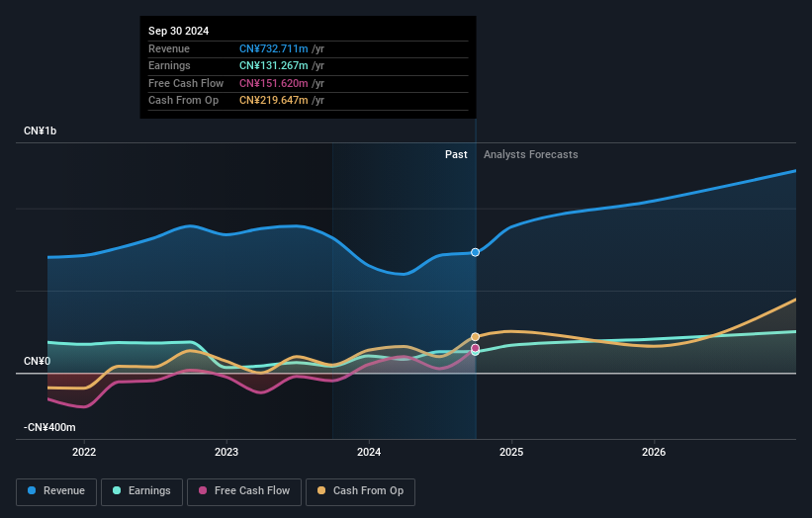The image size is (812, 518).
Task: Click the Past label in chart
Action: tap(456, 154)
